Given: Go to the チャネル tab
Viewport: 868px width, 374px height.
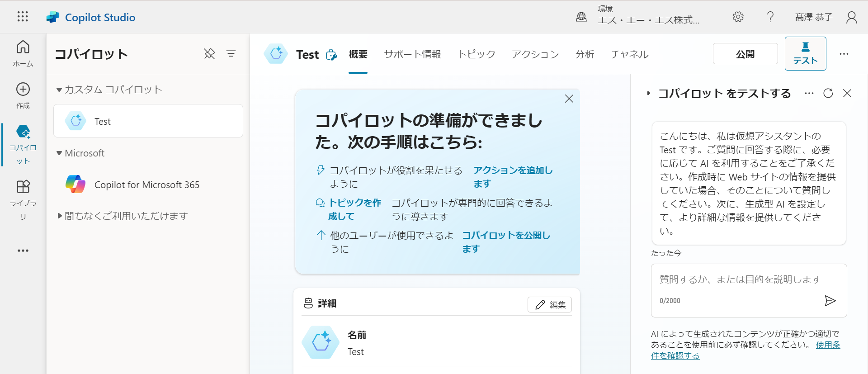Looking at the screenshot, I should (629, 54).
